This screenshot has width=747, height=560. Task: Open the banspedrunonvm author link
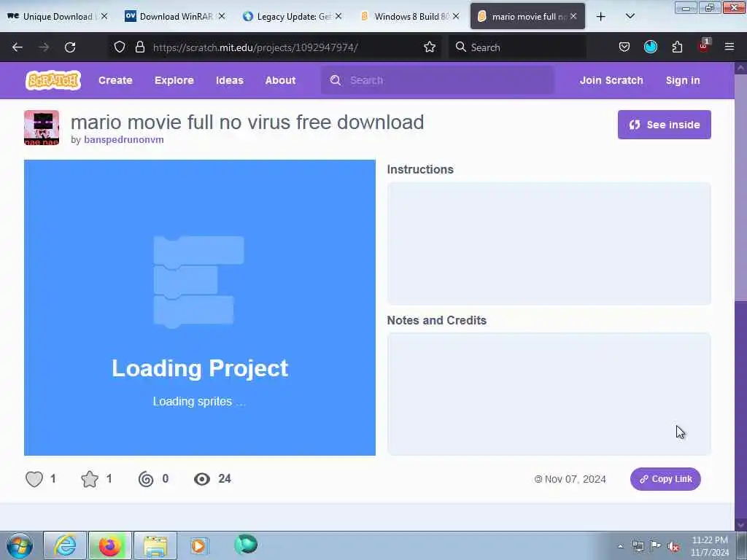click(x=124, y=139)
